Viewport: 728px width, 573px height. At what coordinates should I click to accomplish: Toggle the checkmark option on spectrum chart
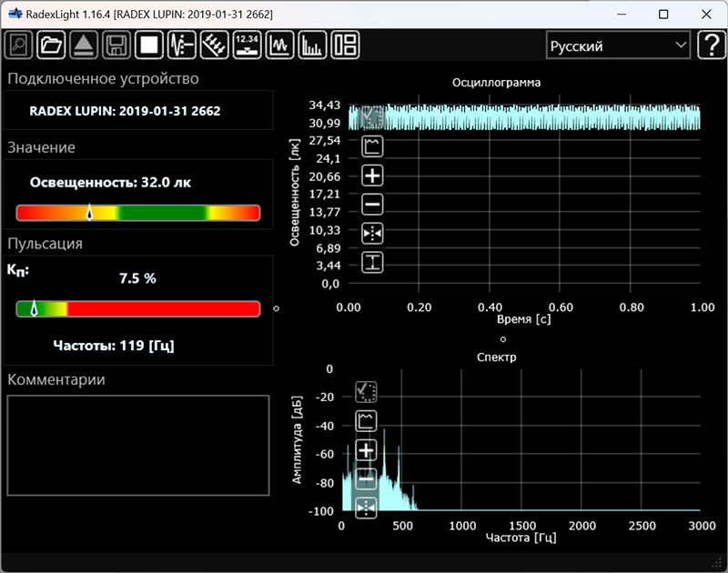(367, 392)
